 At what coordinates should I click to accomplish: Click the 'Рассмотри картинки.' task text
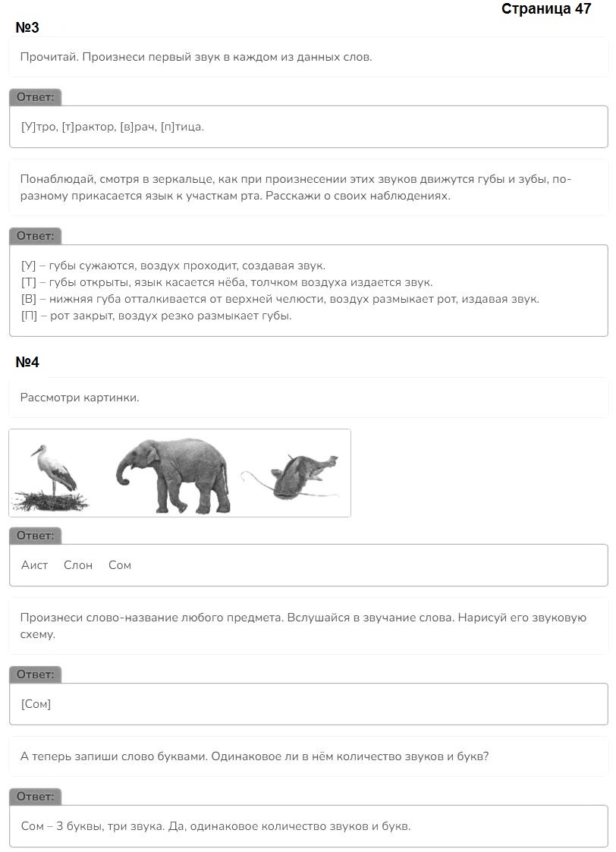click(x=80, y=398)
